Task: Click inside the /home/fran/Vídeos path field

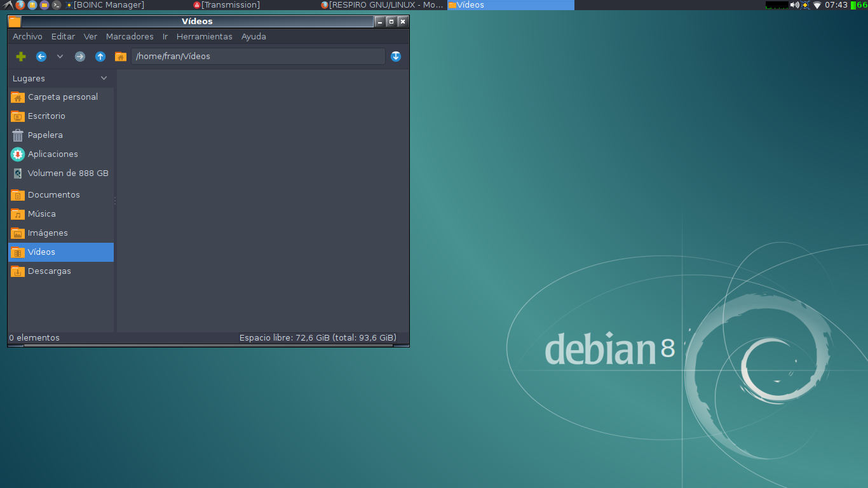Action: coord(257,56)
